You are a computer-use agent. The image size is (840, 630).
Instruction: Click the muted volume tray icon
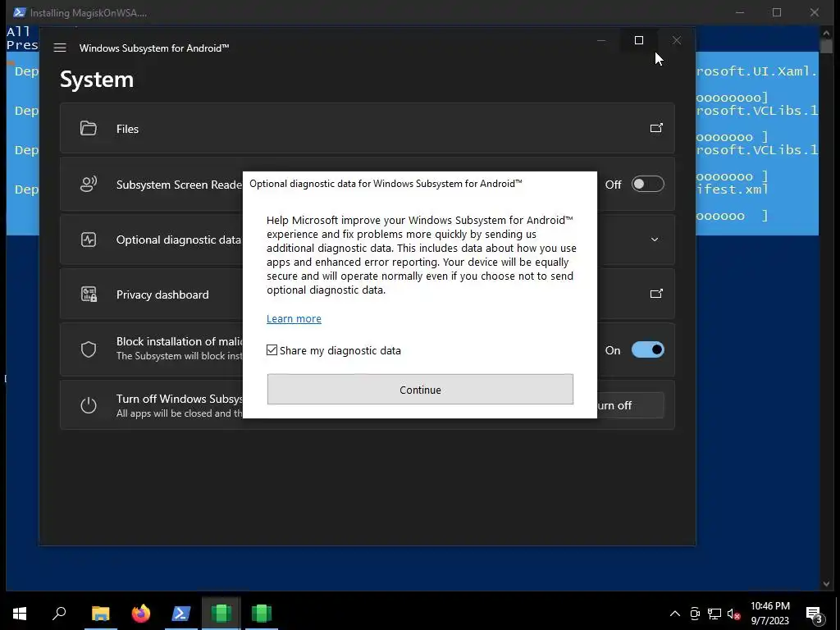coord(733,614)
